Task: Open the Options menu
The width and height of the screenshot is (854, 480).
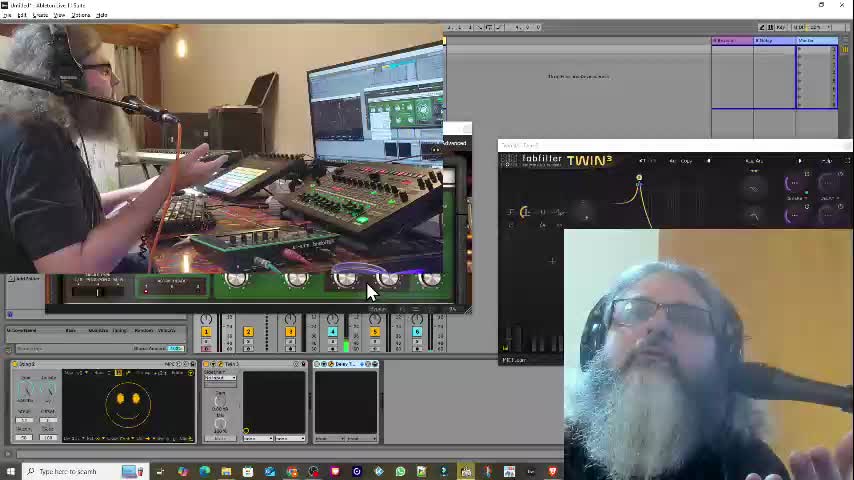Action: click(81, 15)
